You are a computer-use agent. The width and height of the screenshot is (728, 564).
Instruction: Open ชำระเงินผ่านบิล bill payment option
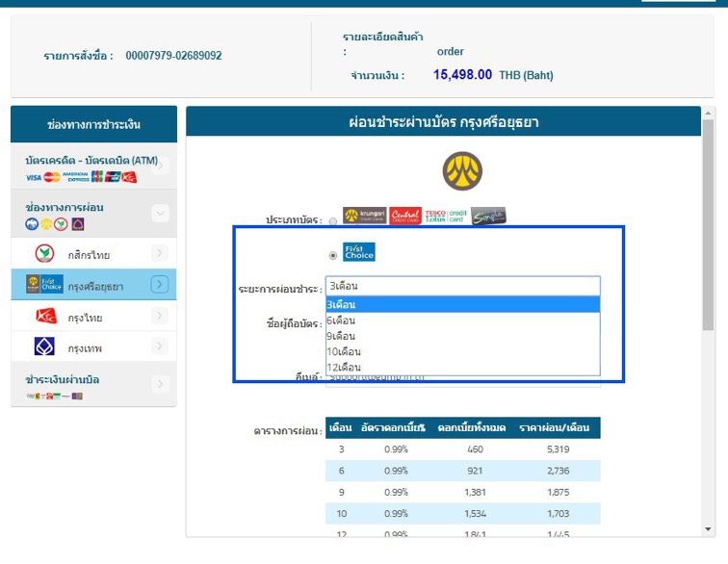(93, 384)
